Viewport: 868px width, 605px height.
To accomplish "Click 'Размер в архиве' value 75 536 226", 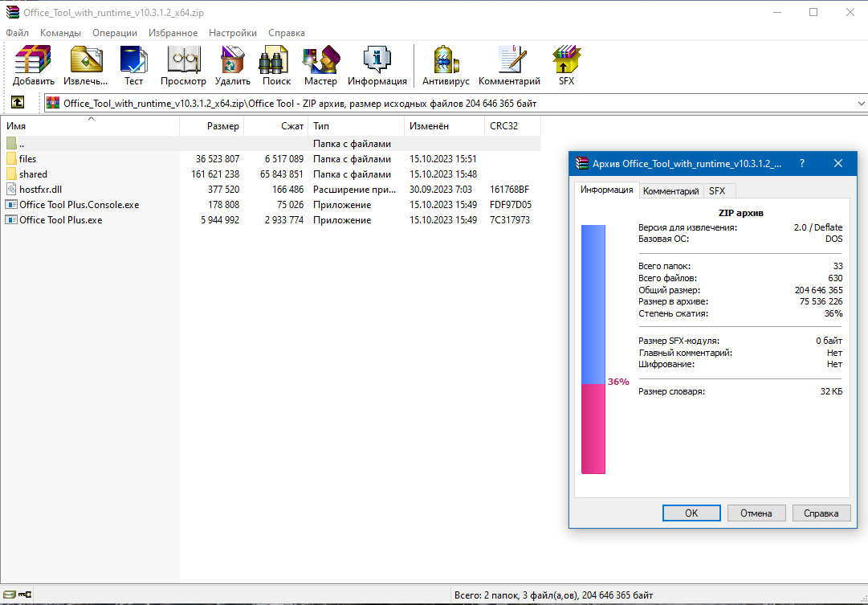I will click(x=821, y=301).
